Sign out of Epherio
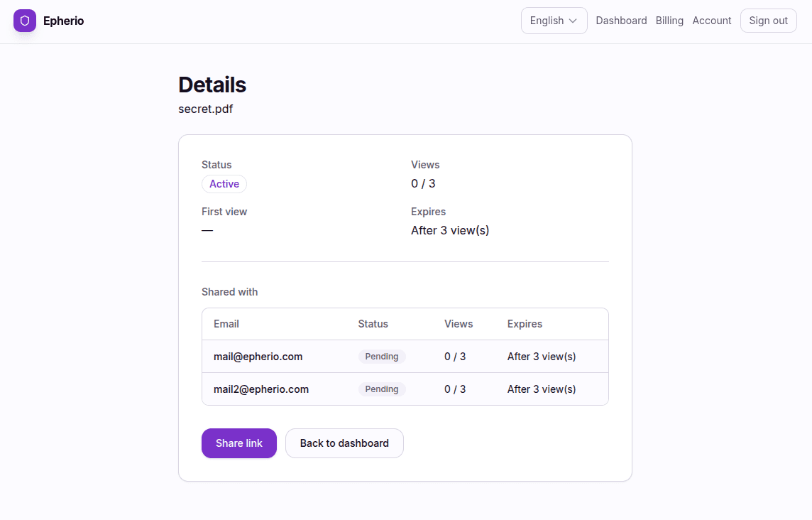The height and width of the screenshot is (520, 812). pyautogui.click(x=768, y=21)
